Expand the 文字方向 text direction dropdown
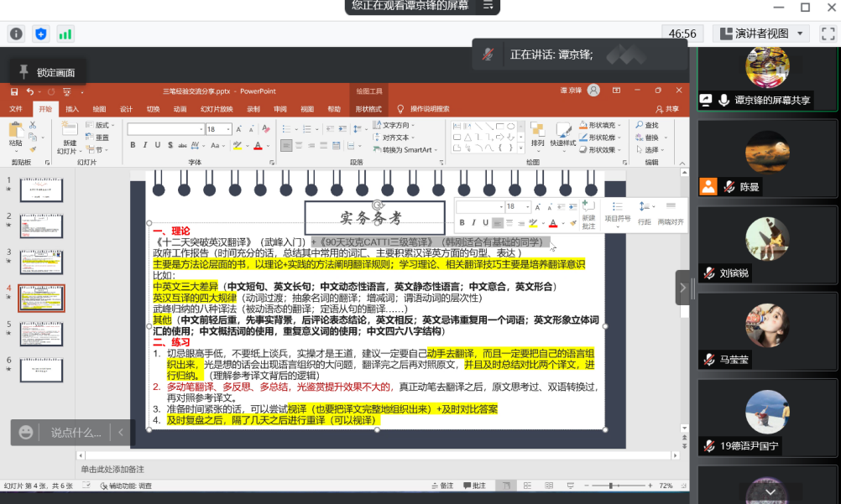The height and width of the screenshot is (504, 841). coord(394,125)
